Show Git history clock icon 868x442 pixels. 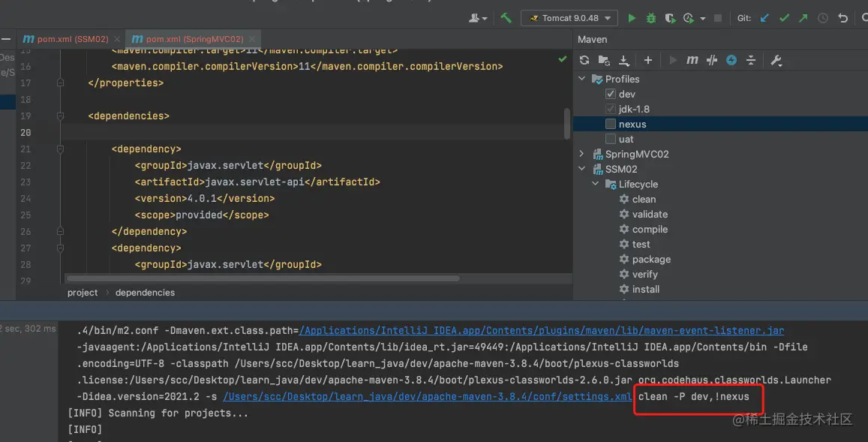(823, 18)
